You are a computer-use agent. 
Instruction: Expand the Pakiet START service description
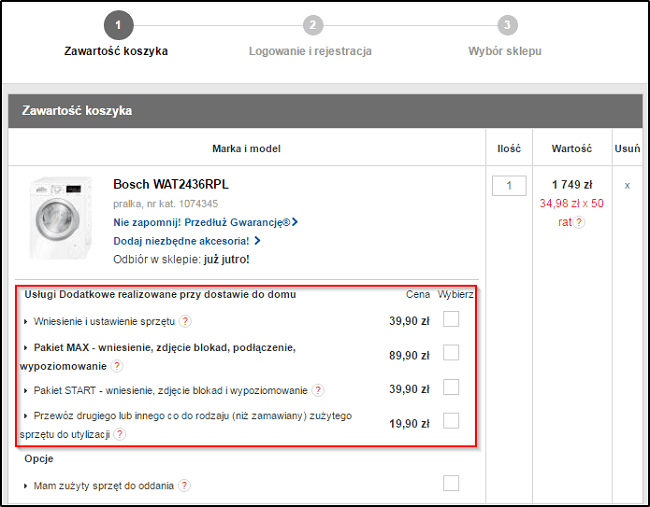point(26,390)
